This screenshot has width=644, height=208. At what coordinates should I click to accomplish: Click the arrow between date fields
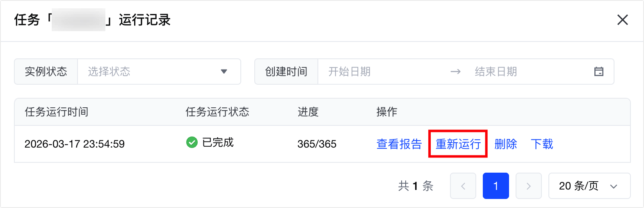point(456,72)
